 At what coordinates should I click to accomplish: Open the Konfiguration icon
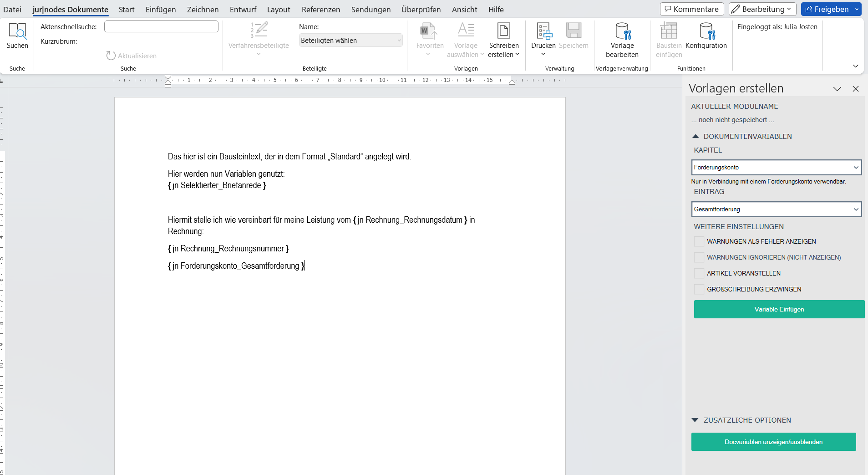click(706, 31)
